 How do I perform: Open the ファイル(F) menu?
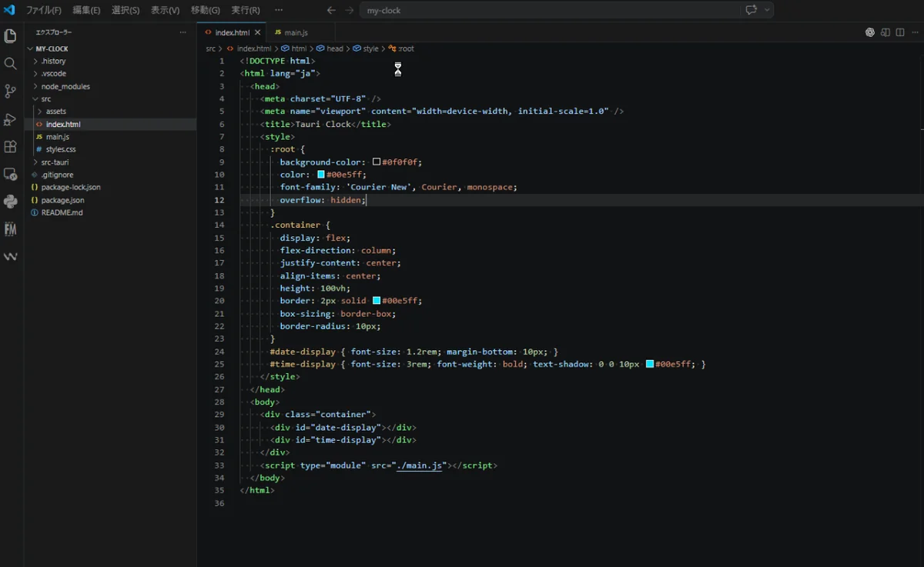pos(44,10)
